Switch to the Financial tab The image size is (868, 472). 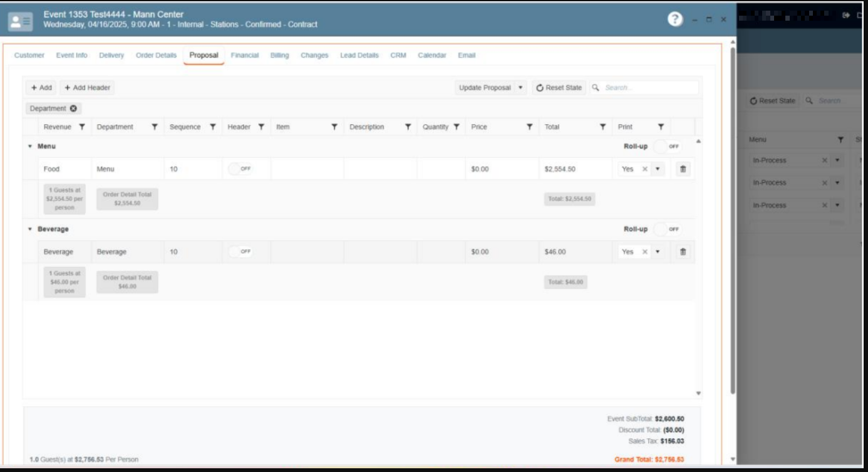point(244,55)
